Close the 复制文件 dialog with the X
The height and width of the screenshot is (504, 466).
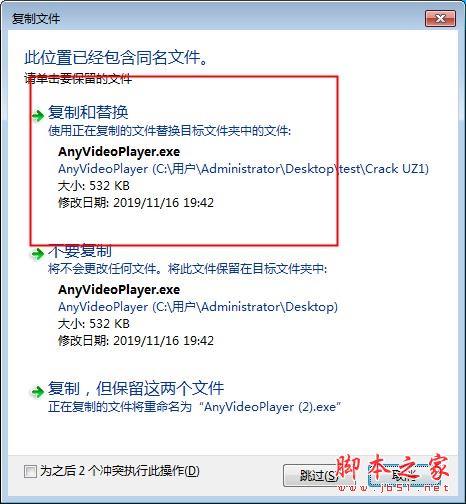point(440,18)
